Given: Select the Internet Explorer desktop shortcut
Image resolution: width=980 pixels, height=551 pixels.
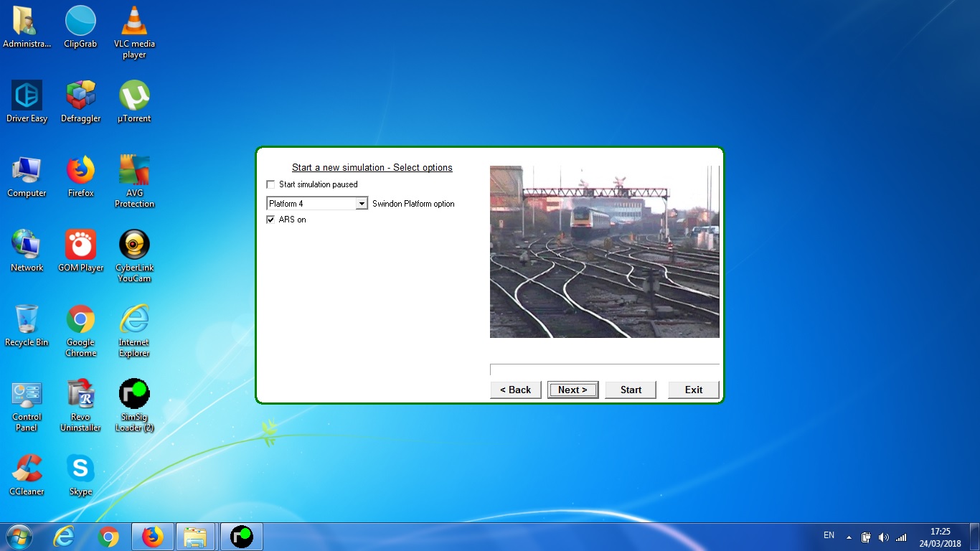Looking at the screenshot, I should pos(134,331).
